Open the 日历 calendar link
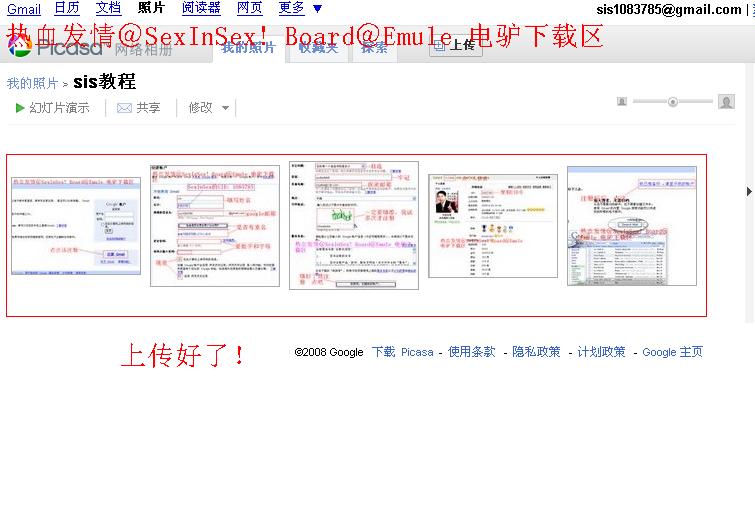The height and width of the screenshot is (526, 755). coord(67,8)
